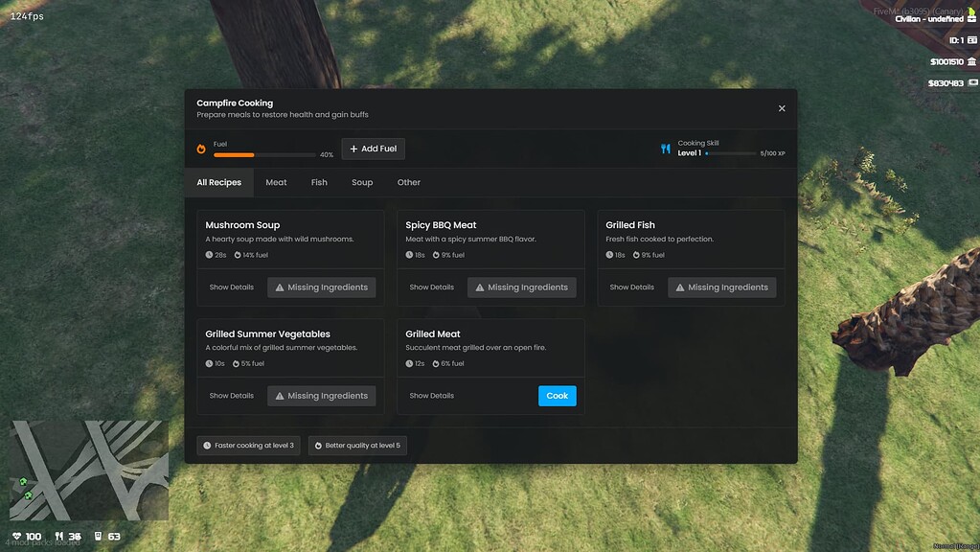Expand Show Details for Grilled Fish
Viewport: 980px width, 552px height.
click(632, 287)
